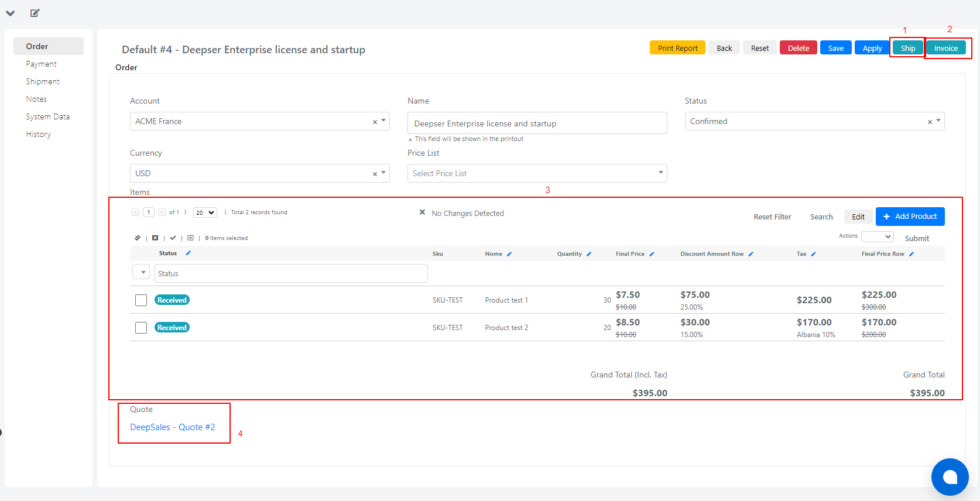Open the Status filter operator dropdown
Image resolution: width=980 pixels, height=501 pixels.
[x=141, y=272]
